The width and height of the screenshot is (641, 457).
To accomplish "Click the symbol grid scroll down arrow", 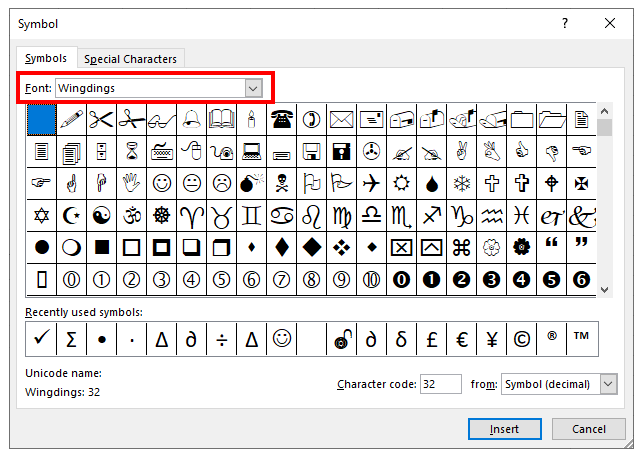I will (x=605, y=288).
